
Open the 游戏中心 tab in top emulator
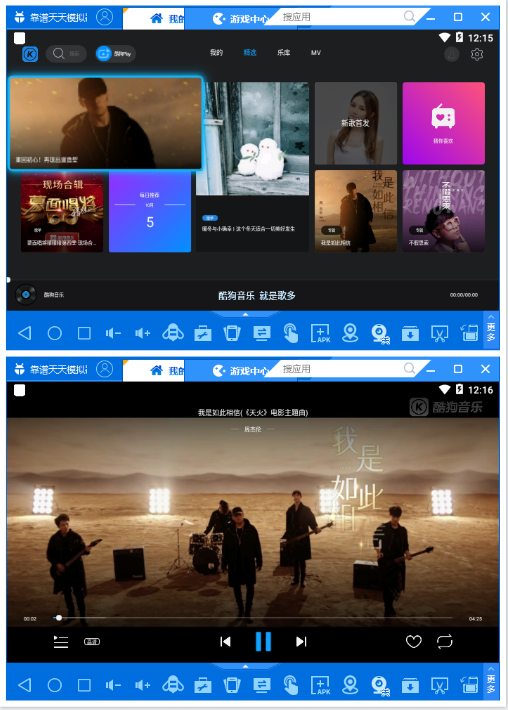pyautogui.click(x=242, y=19)
